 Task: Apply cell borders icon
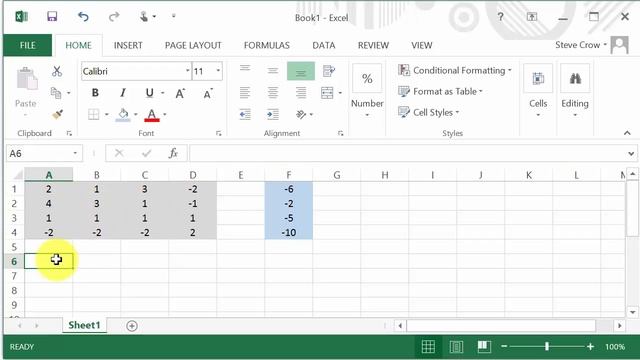click(x=94, y=114)
